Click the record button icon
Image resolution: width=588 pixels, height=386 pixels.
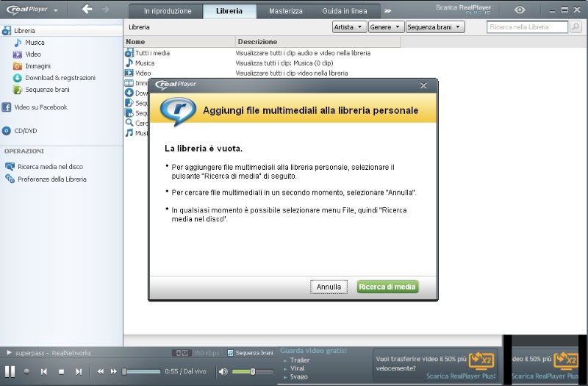(27, 372)
